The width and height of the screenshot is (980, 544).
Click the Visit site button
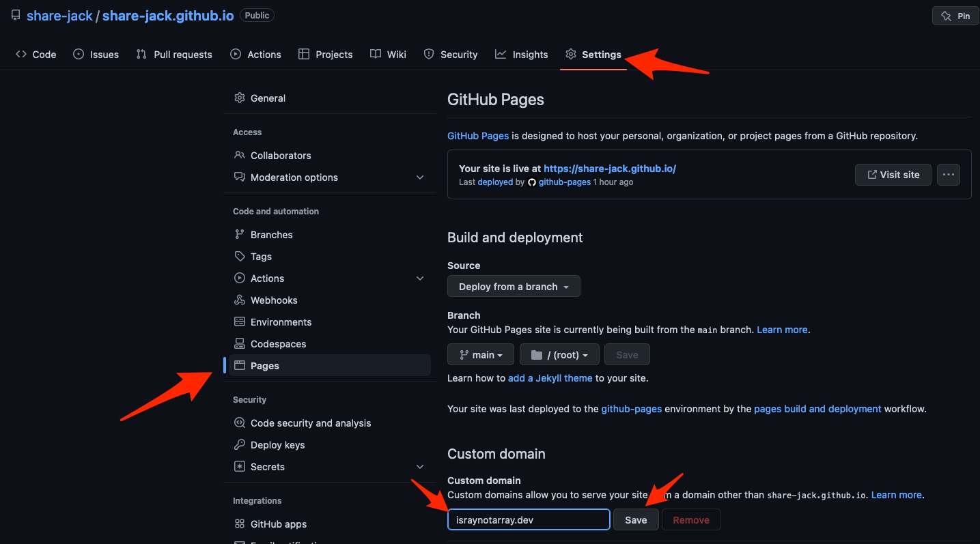(x=893, y=175)
